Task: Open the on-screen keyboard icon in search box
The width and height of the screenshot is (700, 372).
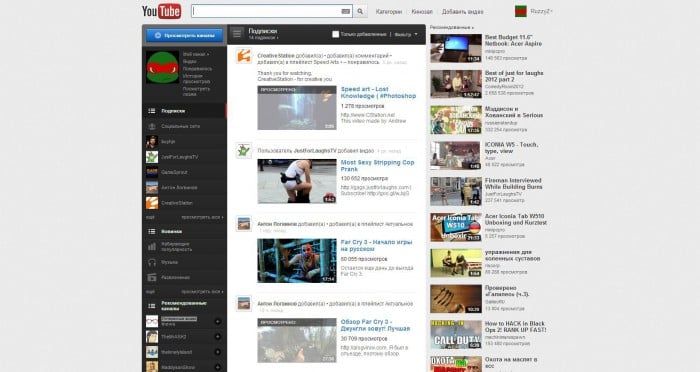Action: point(346,12)
